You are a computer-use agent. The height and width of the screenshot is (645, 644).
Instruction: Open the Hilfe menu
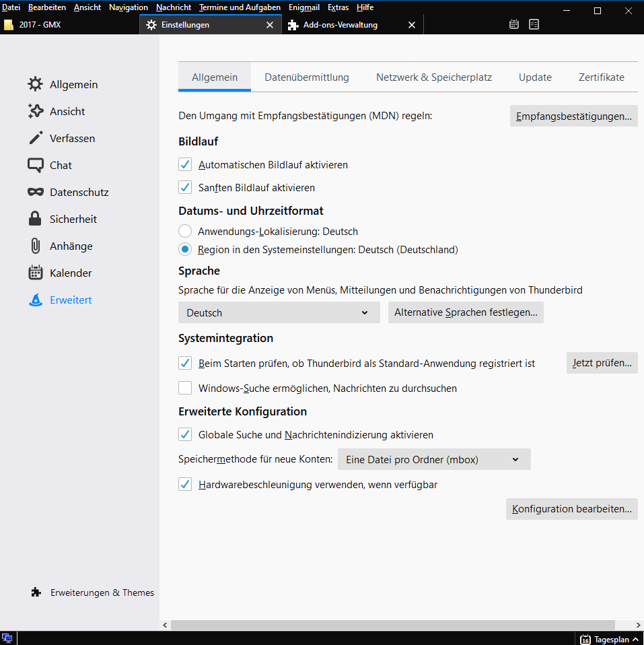coord(365,7)
